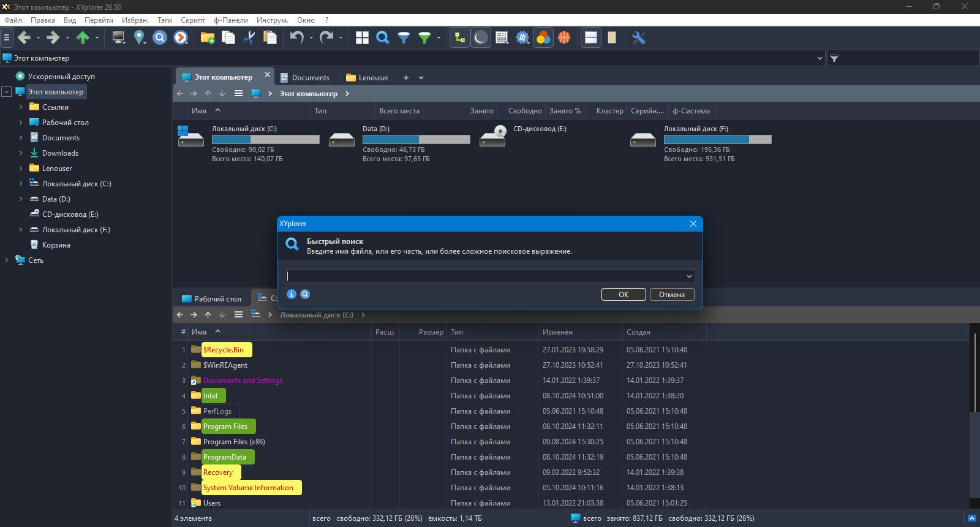The height and width of the screenshot is (527, 980).
Task: Click the Локальный диск (F:) usage bar
Action: [718, 140]
